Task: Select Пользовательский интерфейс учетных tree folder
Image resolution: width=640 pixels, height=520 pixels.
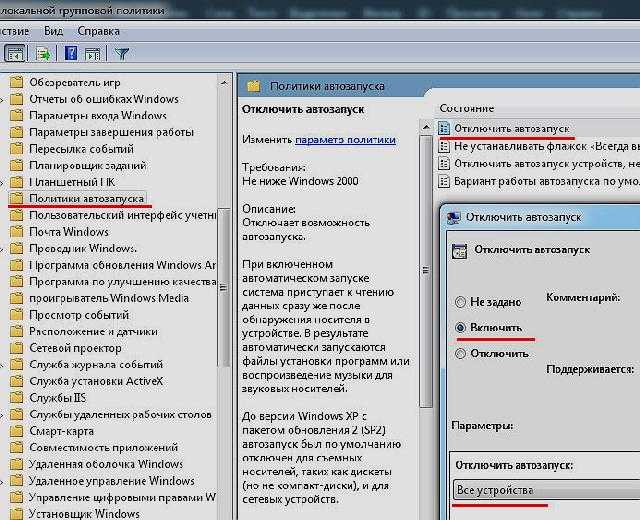Action: pos(122,215)
